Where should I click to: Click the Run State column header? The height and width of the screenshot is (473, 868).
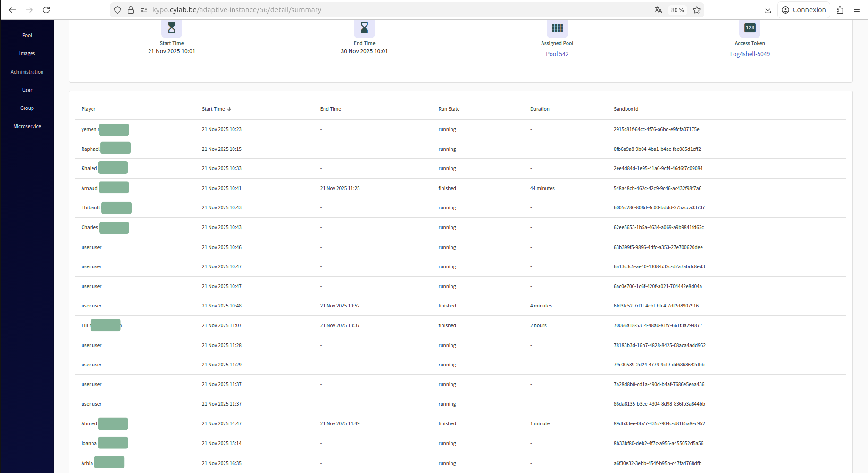[449, 109]
